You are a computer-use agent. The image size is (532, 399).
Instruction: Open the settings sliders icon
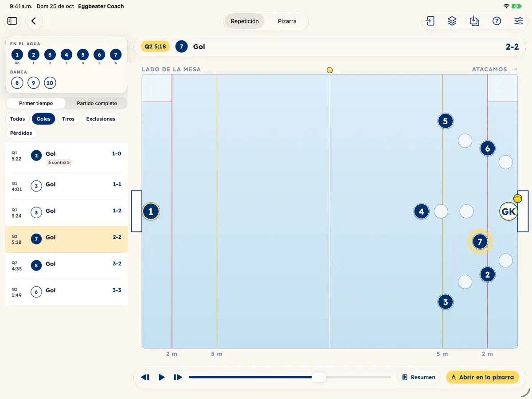click(519, 21)
